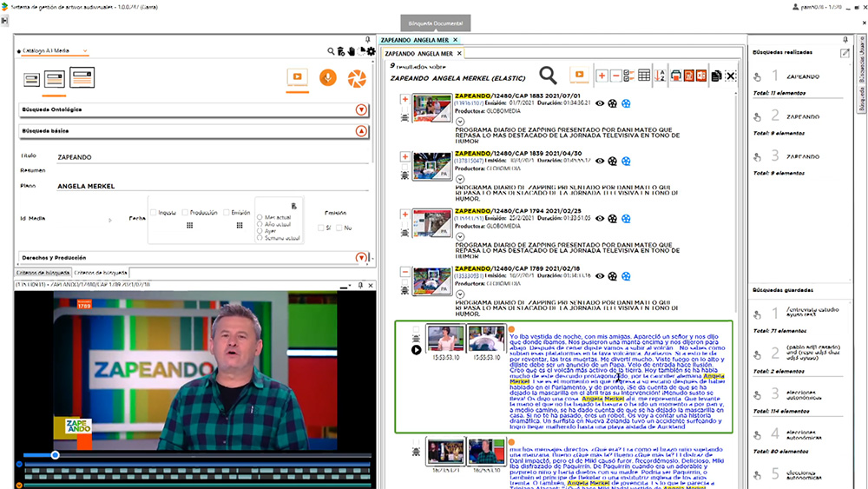Image resolution: width=868 pixels, height=489 pixels.
Task: Select the Mes actual radio button
Action: [x=260, y=218]
